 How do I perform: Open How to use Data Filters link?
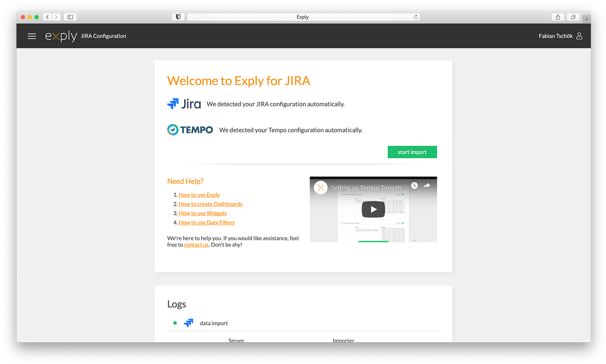point(206,223)
